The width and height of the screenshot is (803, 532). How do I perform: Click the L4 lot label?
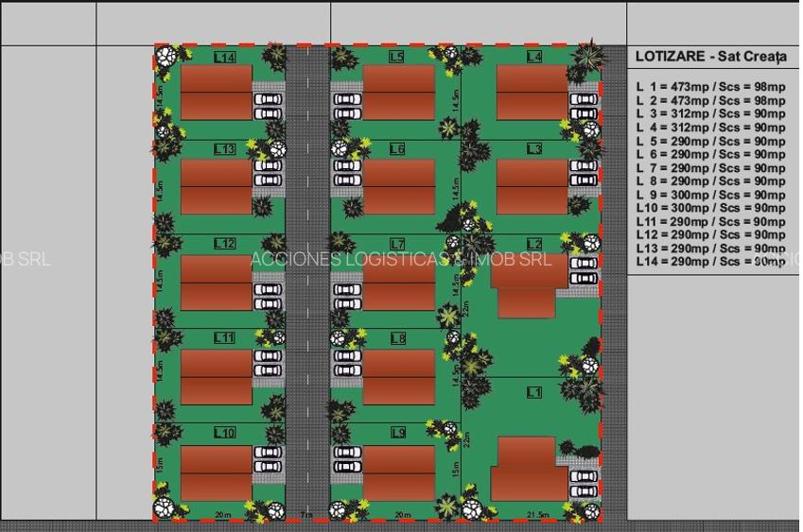tap(534, 58)
